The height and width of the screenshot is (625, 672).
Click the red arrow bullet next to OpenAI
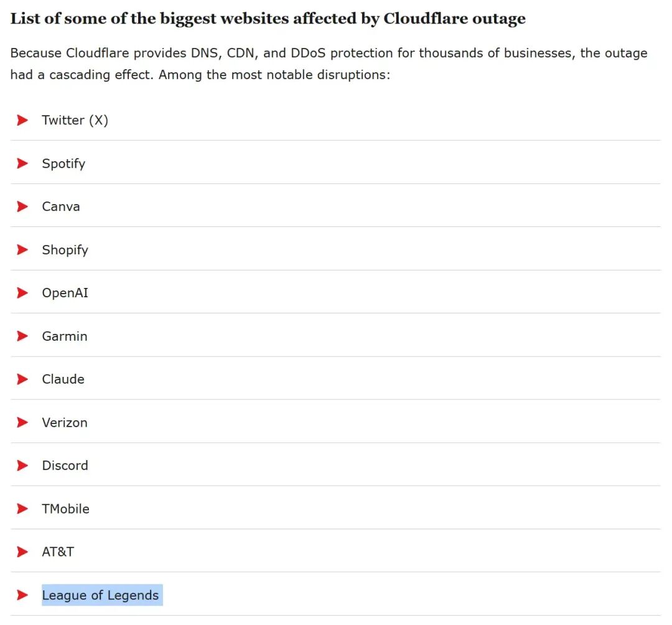22,293
